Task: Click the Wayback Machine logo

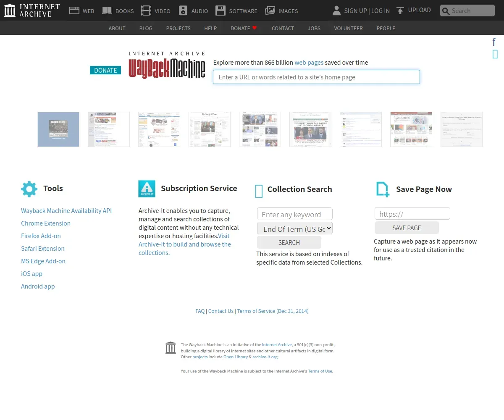Action: tap(167, 65)
